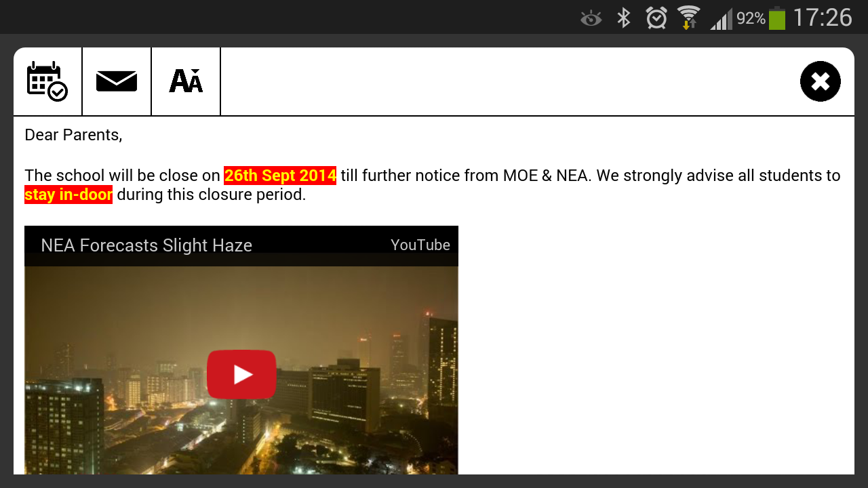This screenshot has height=488, width=868.
Task: Tap the Bluetooth status icon
Action: point(624,18)
